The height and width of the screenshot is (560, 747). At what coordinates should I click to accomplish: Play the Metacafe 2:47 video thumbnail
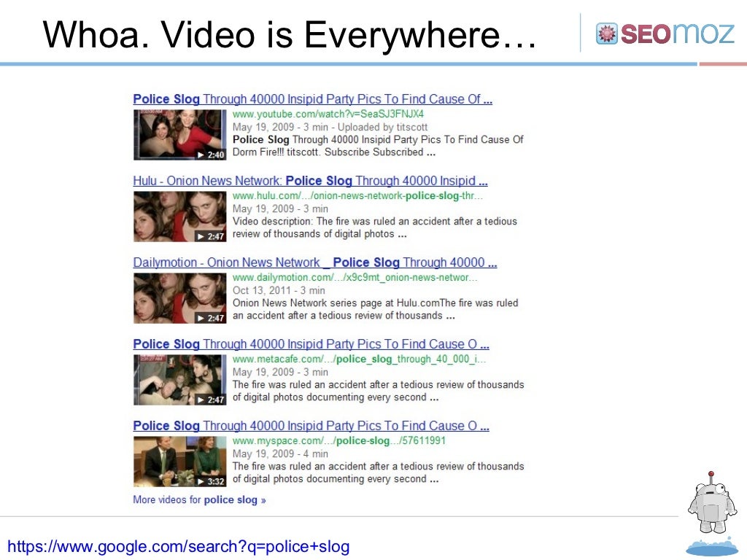pos(179,380)
